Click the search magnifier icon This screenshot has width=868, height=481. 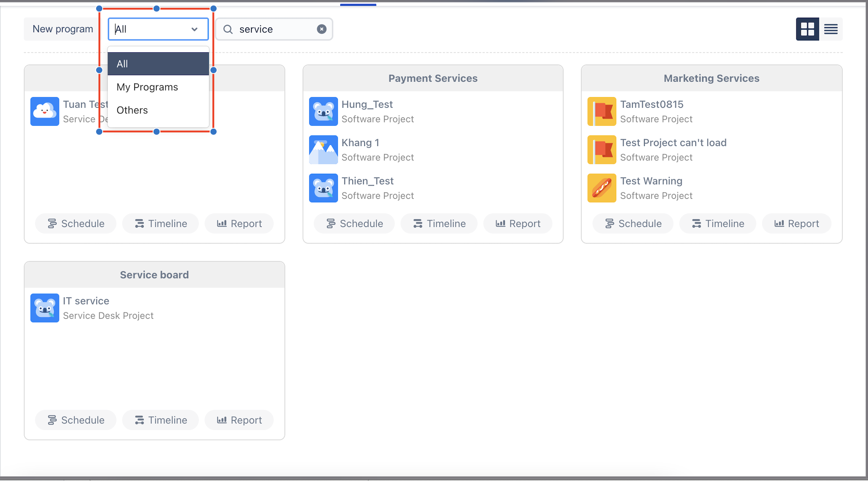tap(228, 29)
